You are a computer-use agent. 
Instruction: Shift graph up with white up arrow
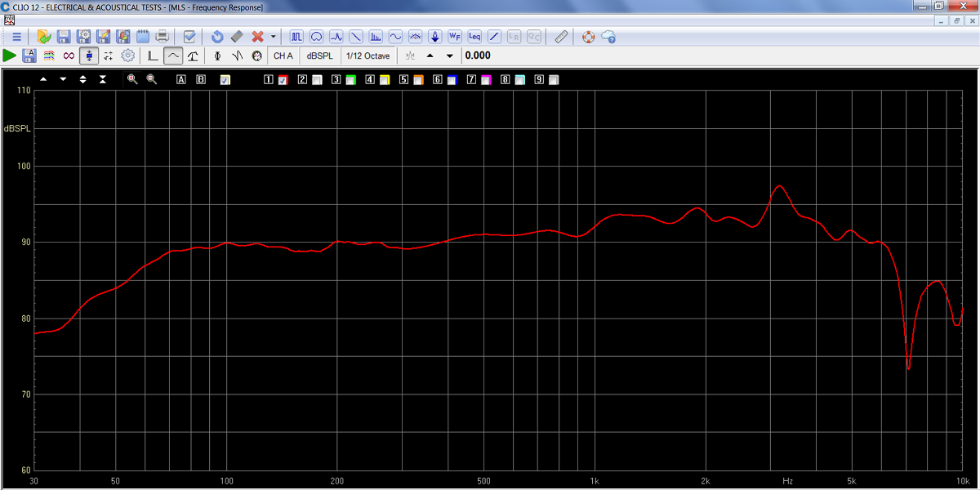pyautogui.click(x=43, y=79)
